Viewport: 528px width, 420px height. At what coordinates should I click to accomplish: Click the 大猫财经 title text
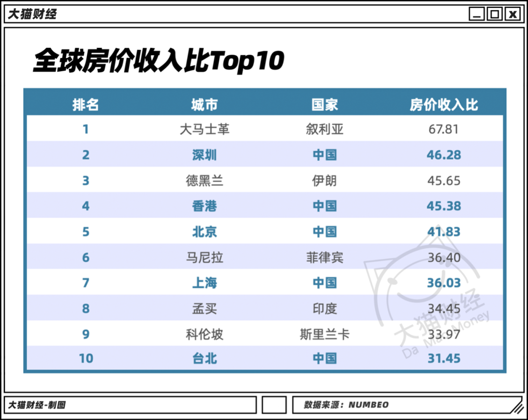click(x=32, y=14)
